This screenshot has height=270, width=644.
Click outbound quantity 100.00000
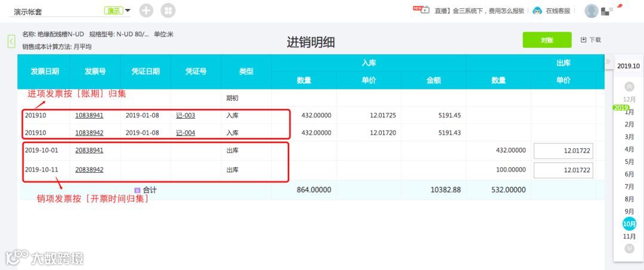[510, 169]
